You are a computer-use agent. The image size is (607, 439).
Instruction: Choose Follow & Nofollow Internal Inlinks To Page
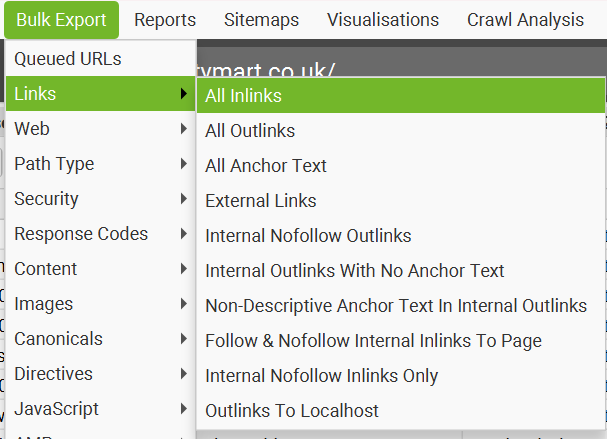pos(401,341)
